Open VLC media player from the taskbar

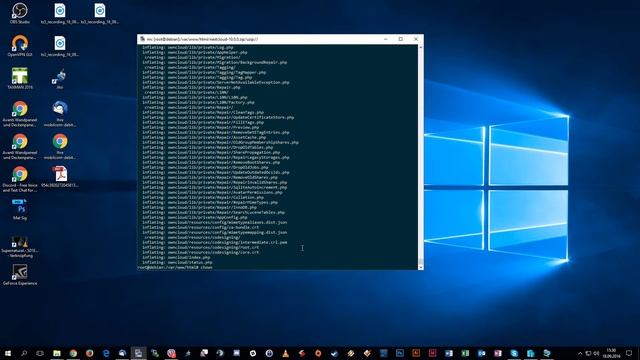tap(285, 353)
